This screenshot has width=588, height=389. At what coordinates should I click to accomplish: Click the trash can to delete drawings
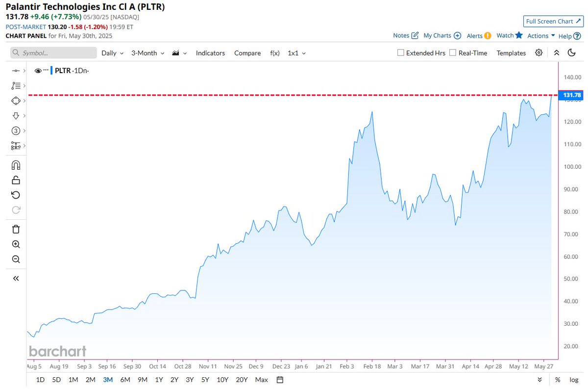coord(16,229)
